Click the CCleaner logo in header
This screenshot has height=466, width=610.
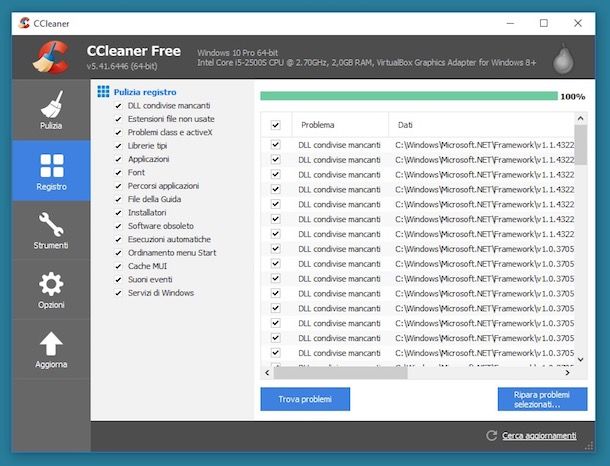[x=51, y=57]
